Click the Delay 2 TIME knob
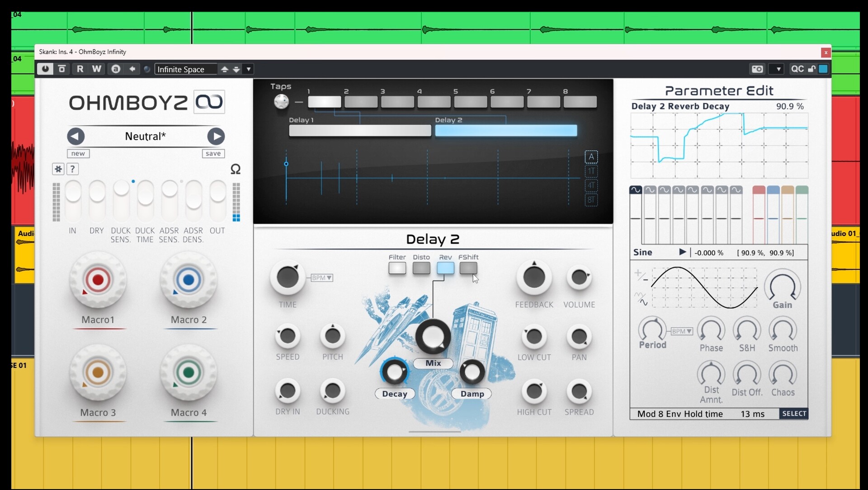868x490 pixels. point(288,278)
